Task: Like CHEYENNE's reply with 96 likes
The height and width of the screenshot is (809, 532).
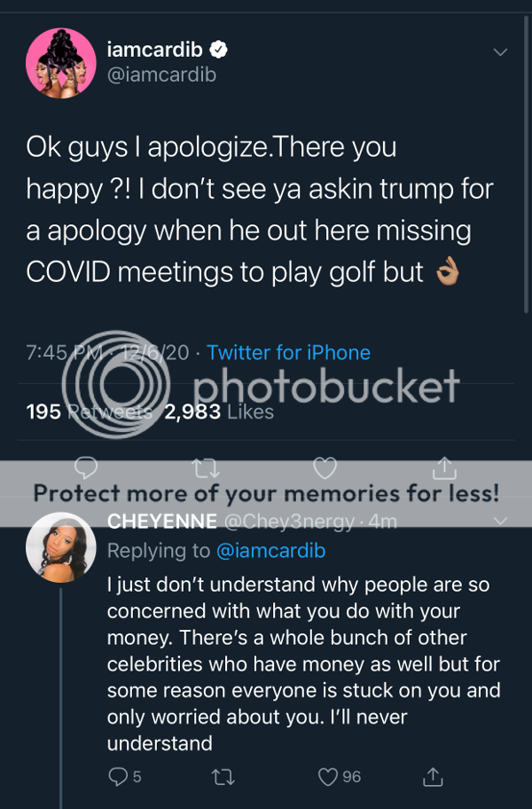Action: (x=327, y=777)
